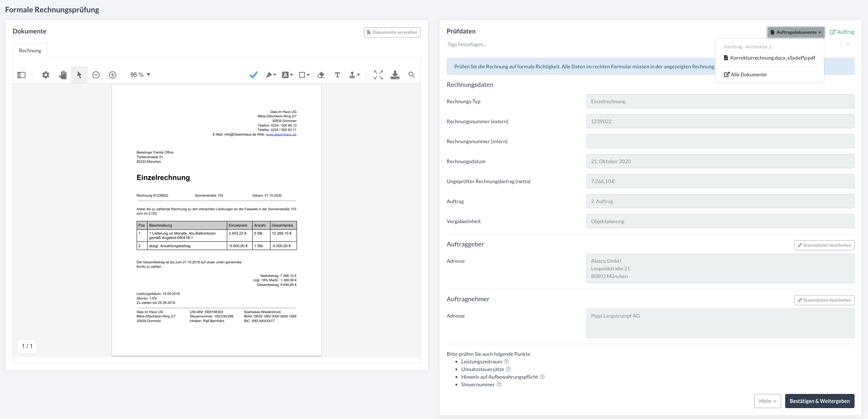The height and width of the screenshot is (419, 868).
Task: Expand the Auftragsdokumente dropdown
Action: pyautogui.click(x=796, y=32)
